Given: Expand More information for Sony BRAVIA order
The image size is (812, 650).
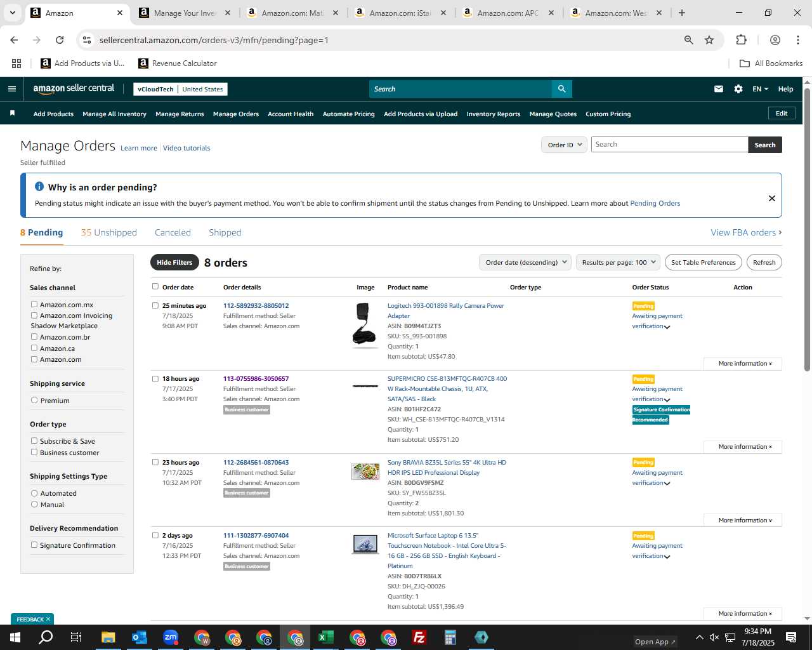Looking at the screenshot, I should coord(743,521).
